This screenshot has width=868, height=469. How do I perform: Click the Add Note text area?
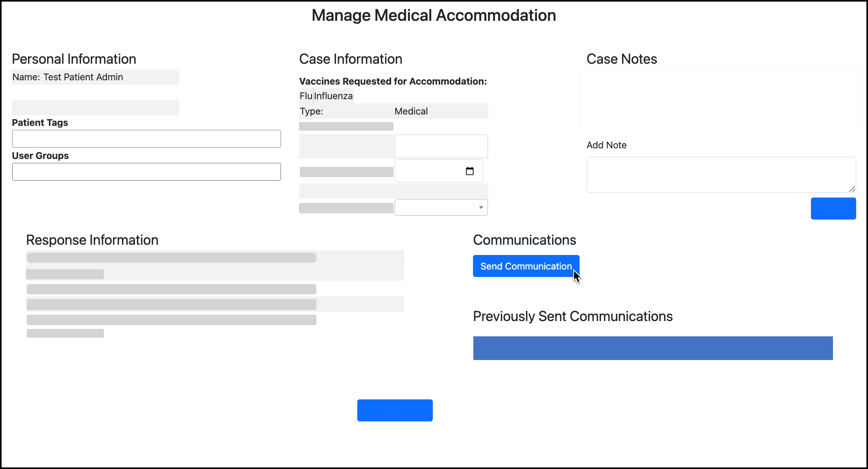pos(720,174)
